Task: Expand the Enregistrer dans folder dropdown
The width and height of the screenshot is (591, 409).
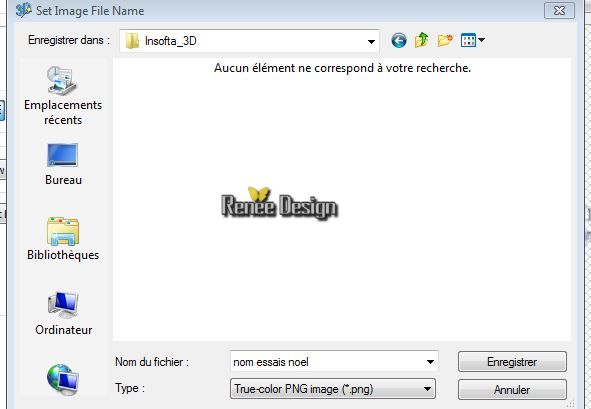Action: (x=371, y=41)
